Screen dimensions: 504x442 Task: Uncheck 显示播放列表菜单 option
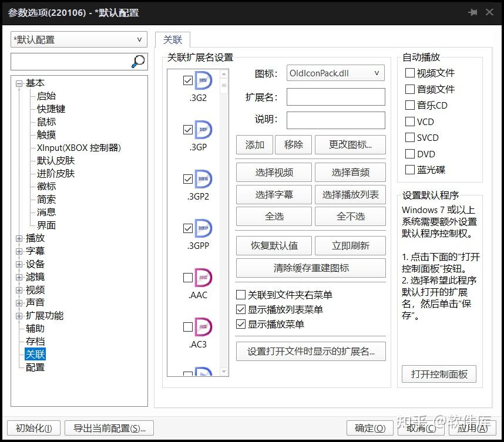(241, 309)
